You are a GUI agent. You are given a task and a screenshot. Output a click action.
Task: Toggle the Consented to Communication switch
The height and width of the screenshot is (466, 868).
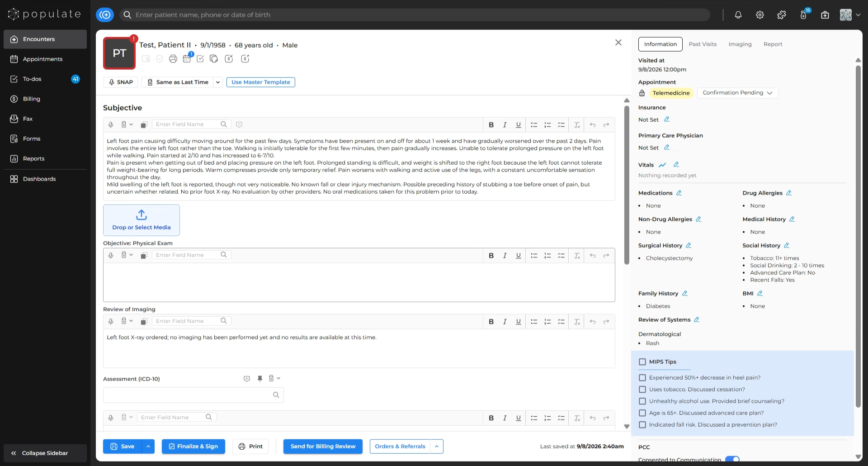(732, 459)
